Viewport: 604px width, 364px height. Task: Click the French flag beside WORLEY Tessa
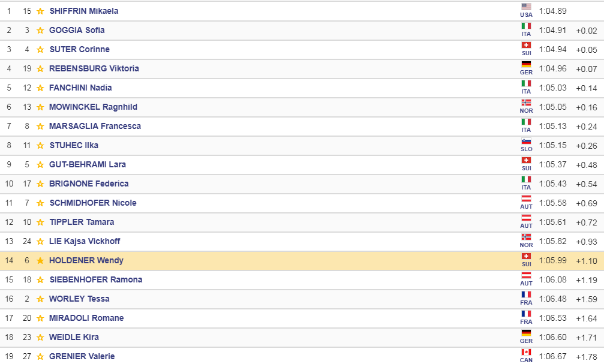coord(526,295)
